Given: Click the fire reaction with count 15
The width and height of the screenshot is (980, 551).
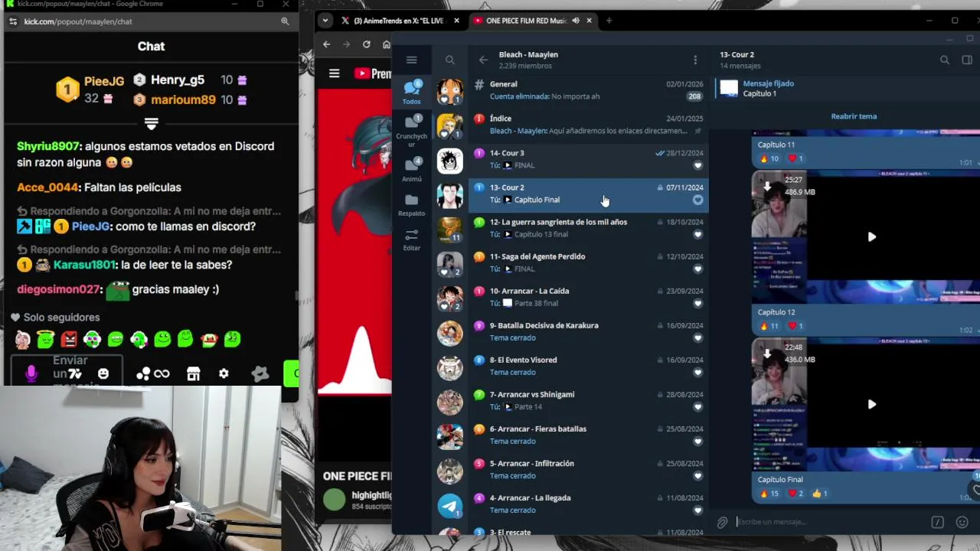Looking at the screenshot, I should [x=769, y=494].
